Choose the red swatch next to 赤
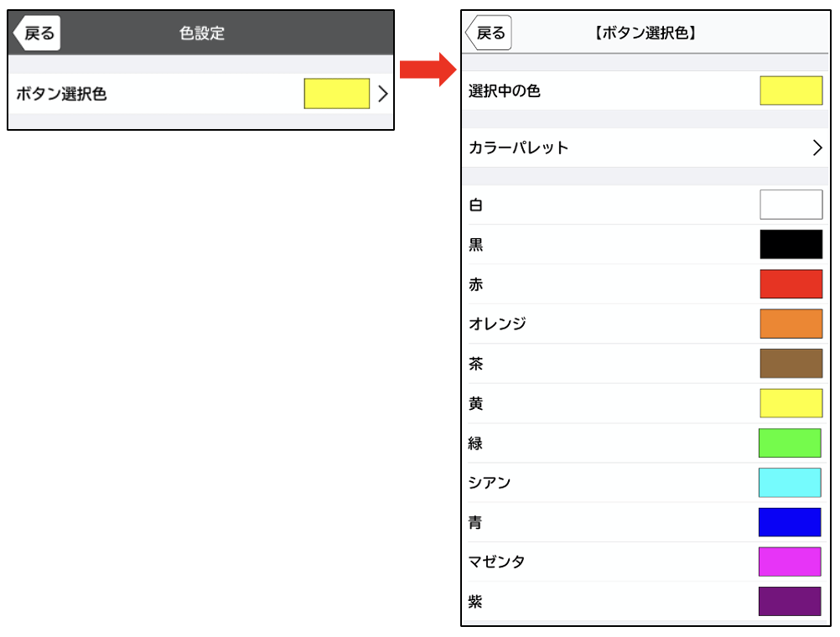Screen dimensions: 840x637 click(791, 284)
